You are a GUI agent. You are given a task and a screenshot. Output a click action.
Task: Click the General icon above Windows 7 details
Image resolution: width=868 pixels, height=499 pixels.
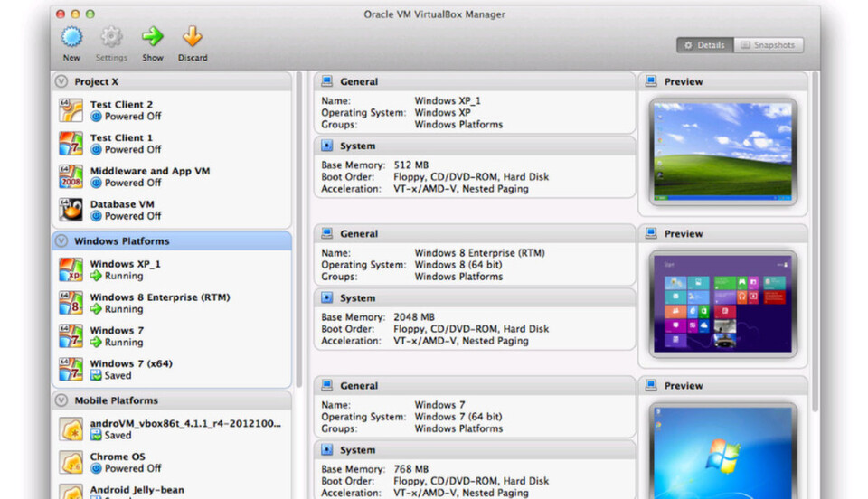327,386
